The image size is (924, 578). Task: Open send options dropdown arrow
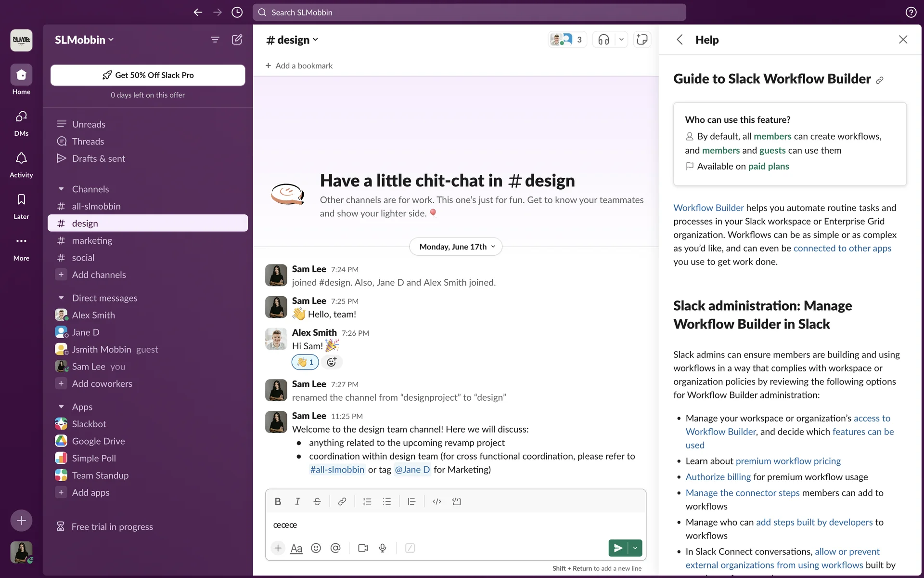point(635,548)
